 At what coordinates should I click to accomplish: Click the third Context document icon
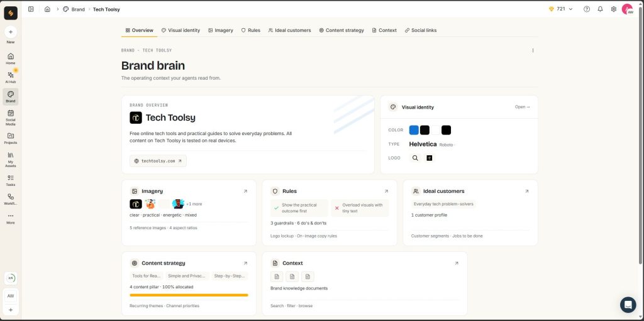[308, 276]
